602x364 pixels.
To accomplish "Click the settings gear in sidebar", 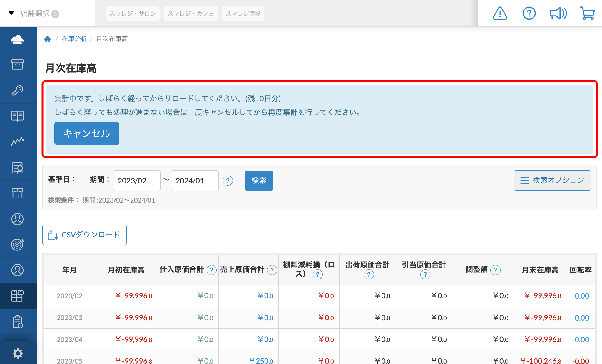I will (x=18, y=353).
